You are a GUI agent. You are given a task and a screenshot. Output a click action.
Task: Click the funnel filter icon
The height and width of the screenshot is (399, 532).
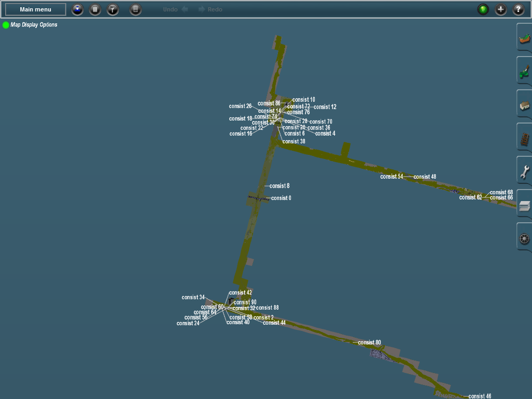[113, 9]
